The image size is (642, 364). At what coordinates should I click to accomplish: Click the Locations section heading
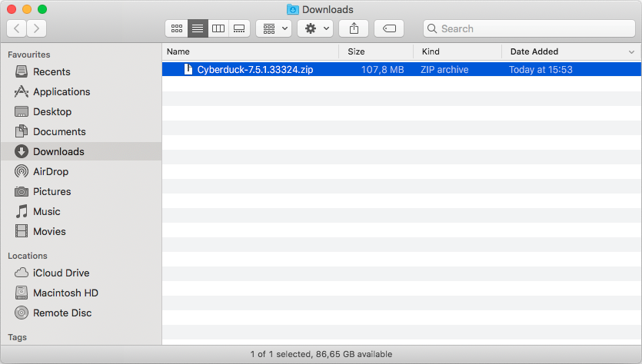pyautogui.click(x=28, y=256)
